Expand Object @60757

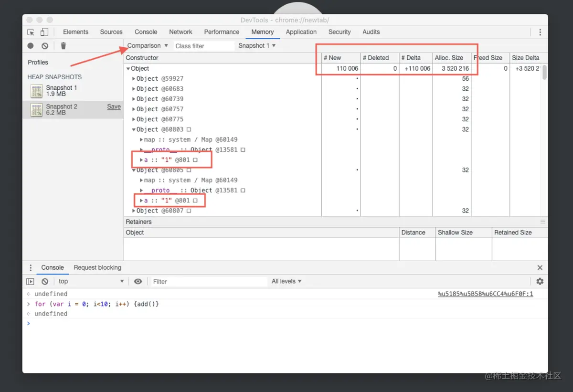click(x=134, y=109)
